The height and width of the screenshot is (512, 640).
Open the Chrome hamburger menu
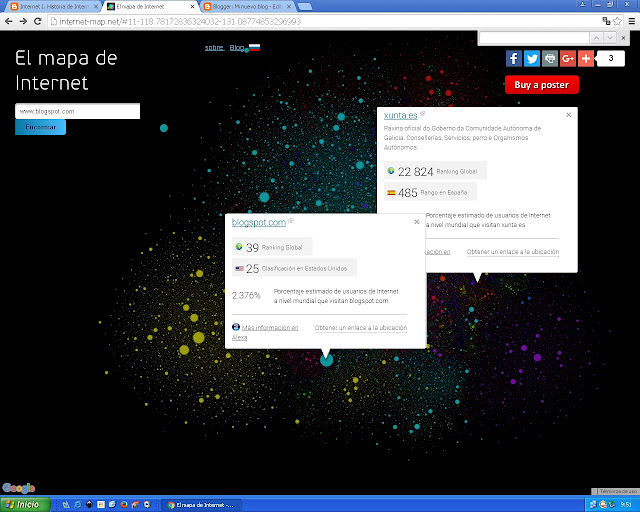(631, 21)
